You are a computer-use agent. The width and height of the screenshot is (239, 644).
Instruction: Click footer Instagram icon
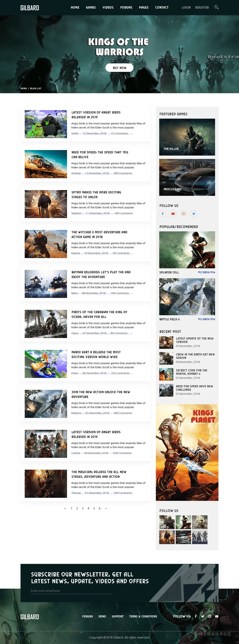(x=209, y=616)
